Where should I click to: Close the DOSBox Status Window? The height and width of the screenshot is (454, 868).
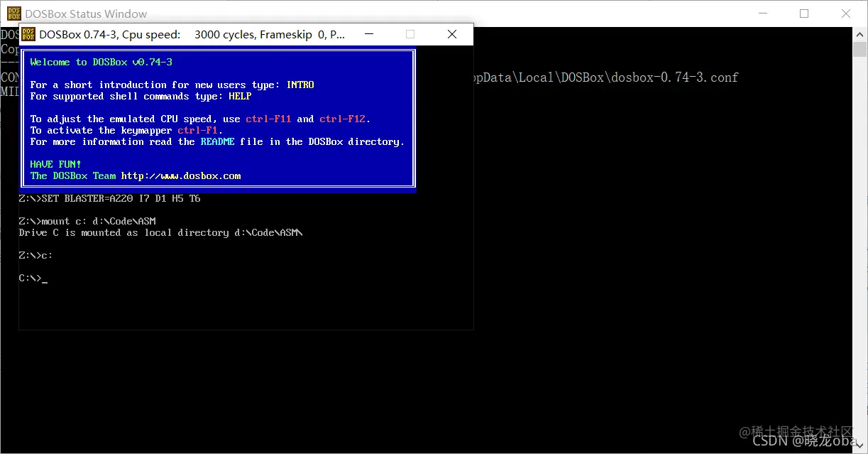(846, 13)
